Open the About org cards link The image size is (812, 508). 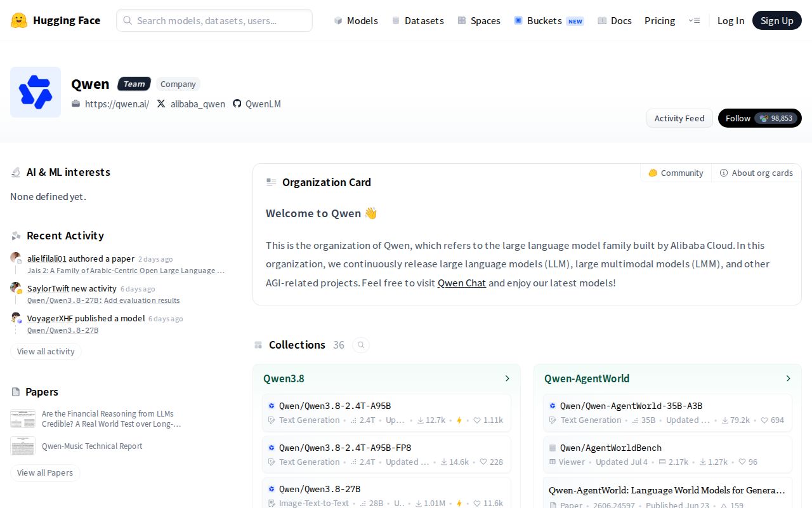tap(756, 173)
